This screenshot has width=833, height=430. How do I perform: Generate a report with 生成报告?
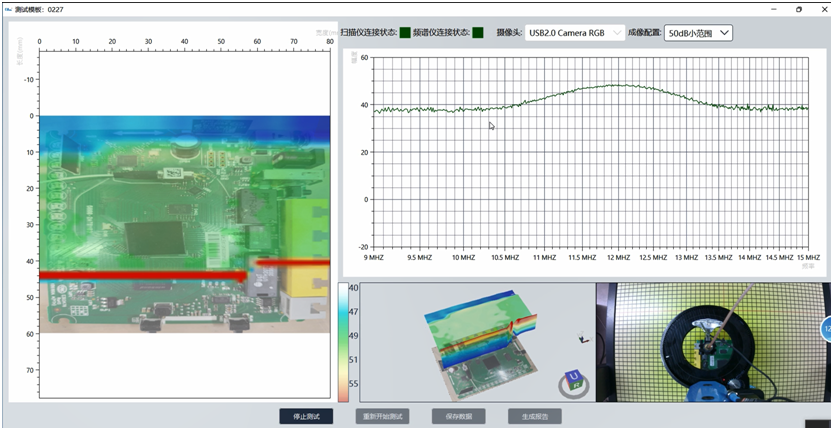tap(535, 416)
